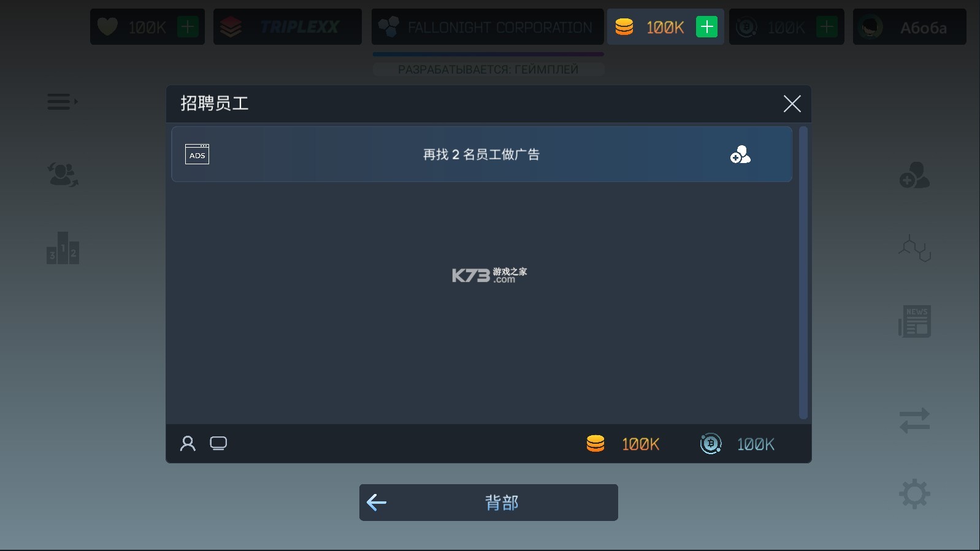Click the 背部 back button
This screenshot has height=551, width=980.
coord(488,503)
